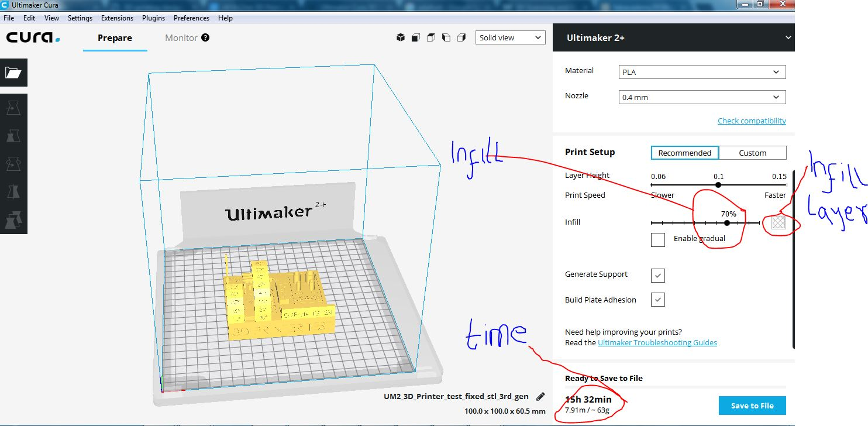Click the material estimate 7.91m / ~ 63g

point(587,410)
